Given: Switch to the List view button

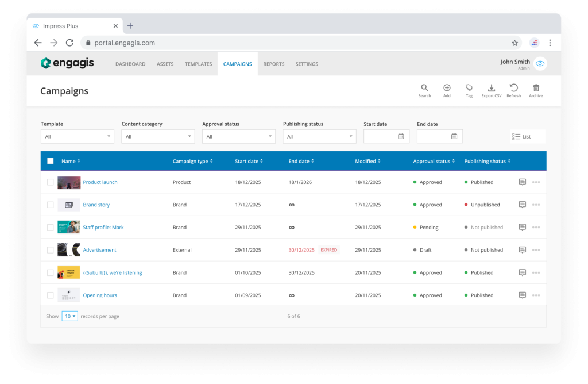Looking at the screenshot, I should coord(522,137).
